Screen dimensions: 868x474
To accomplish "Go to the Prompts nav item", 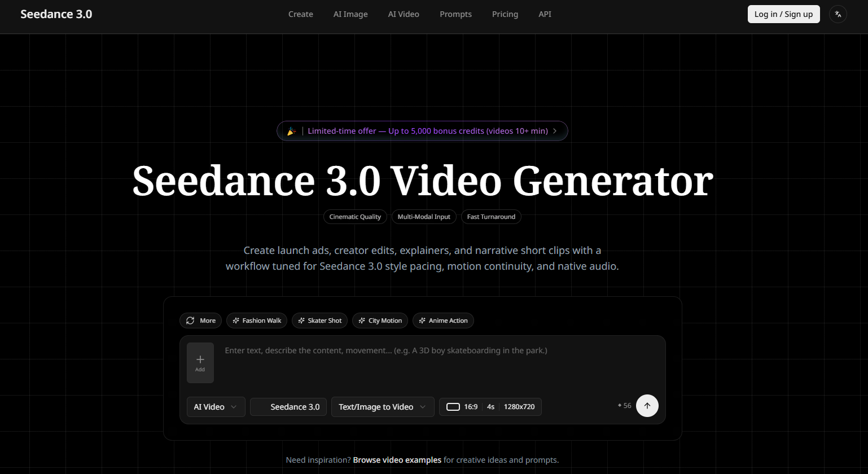I will 455,14.
